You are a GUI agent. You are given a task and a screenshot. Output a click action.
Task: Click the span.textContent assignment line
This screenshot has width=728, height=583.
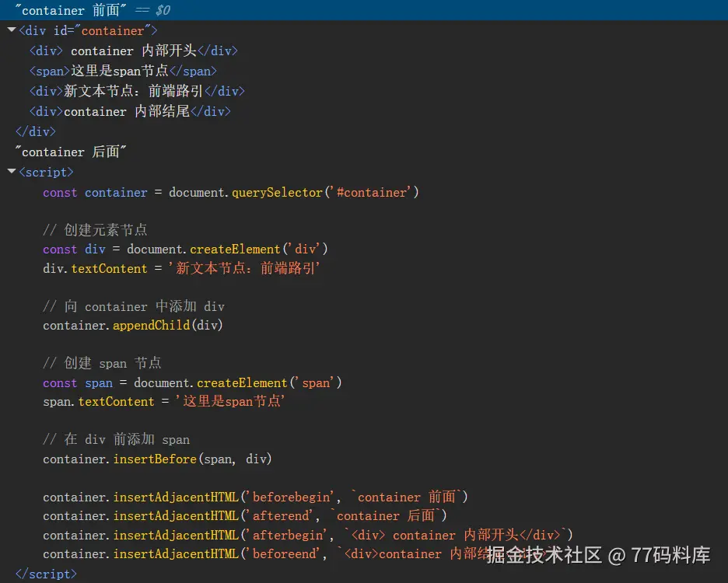164,402
